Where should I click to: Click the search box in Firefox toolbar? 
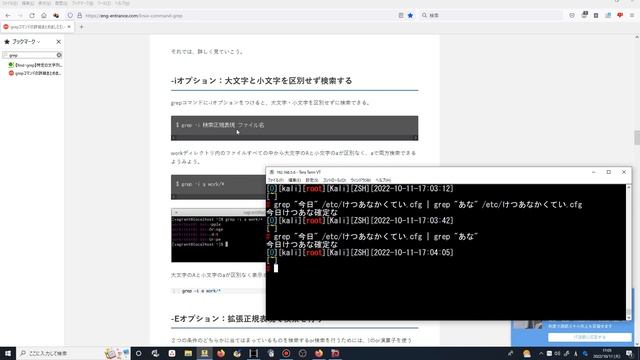click(x=491, y=16)
